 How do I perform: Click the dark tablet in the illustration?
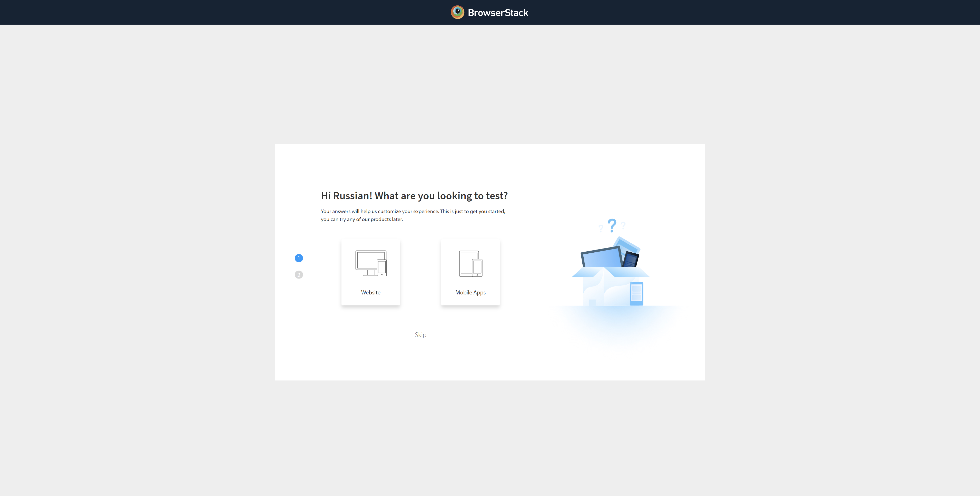tap(631, 259)
